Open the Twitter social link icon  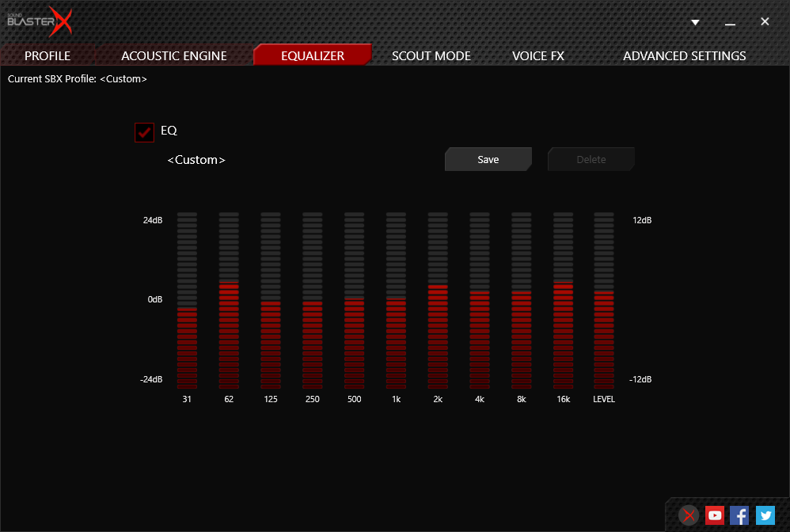point(765,515)
